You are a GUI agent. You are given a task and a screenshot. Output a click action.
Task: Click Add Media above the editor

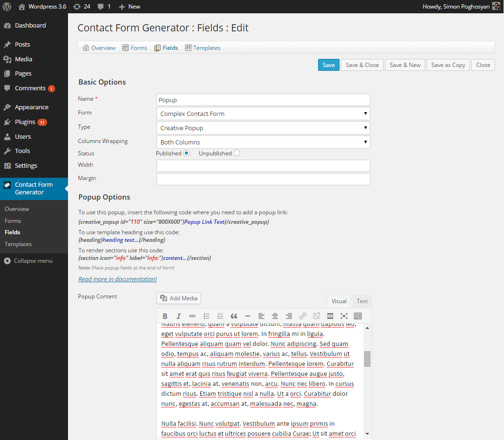(x=179, y=298)
